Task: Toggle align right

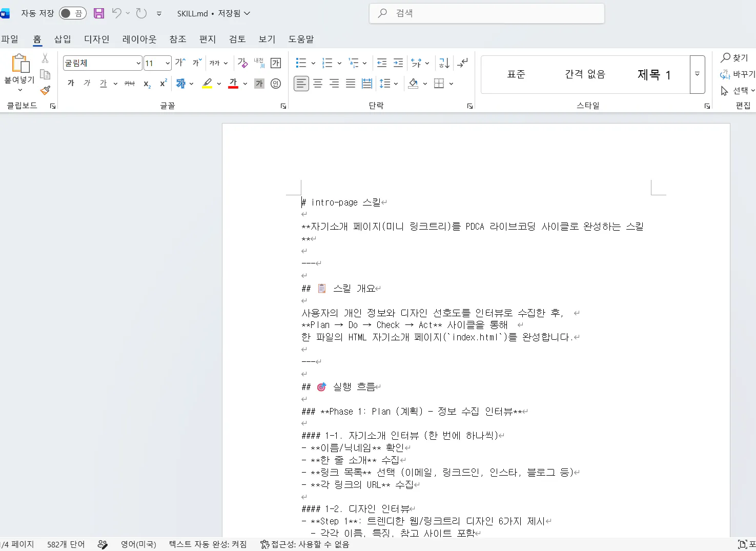Action: click(334, 84)
